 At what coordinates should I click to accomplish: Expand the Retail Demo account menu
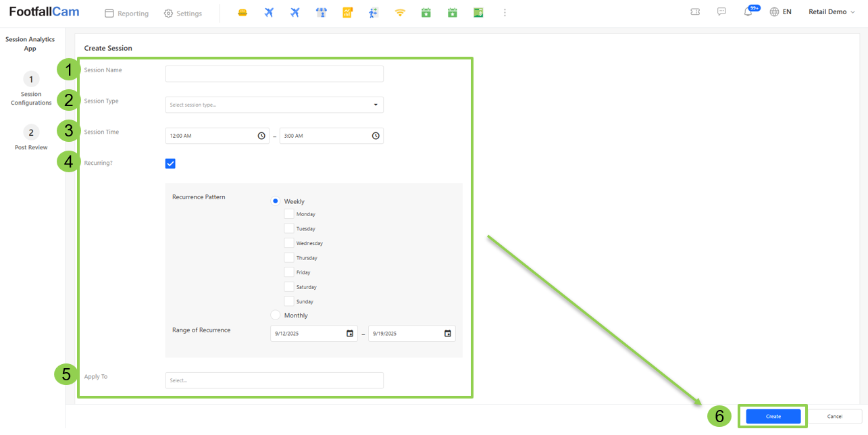tap(832, 12)
